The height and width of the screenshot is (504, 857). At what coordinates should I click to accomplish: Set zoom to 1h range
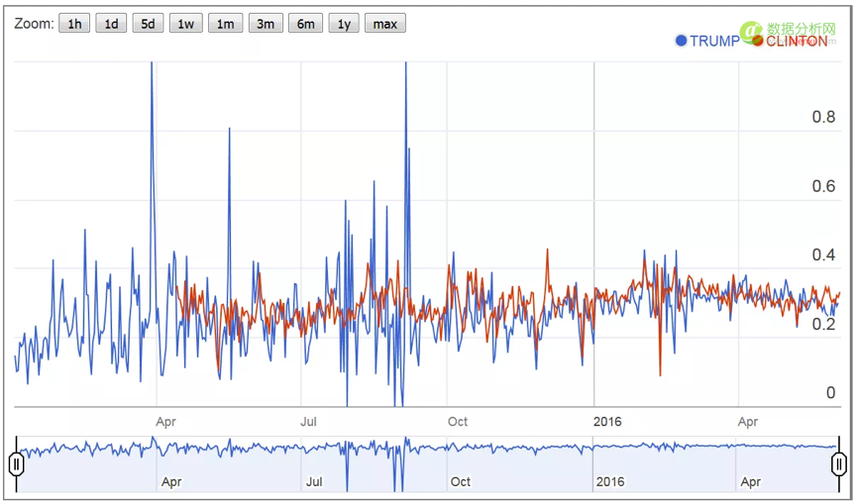coord(74,24)
